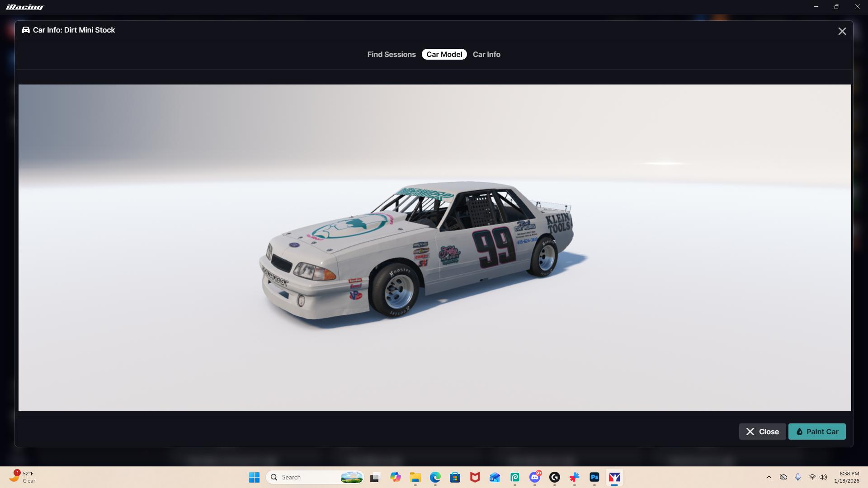Close the Car Info: Dirt Mini Stock dialog
This screenshot has width=868, height=488.
(842, 31)
